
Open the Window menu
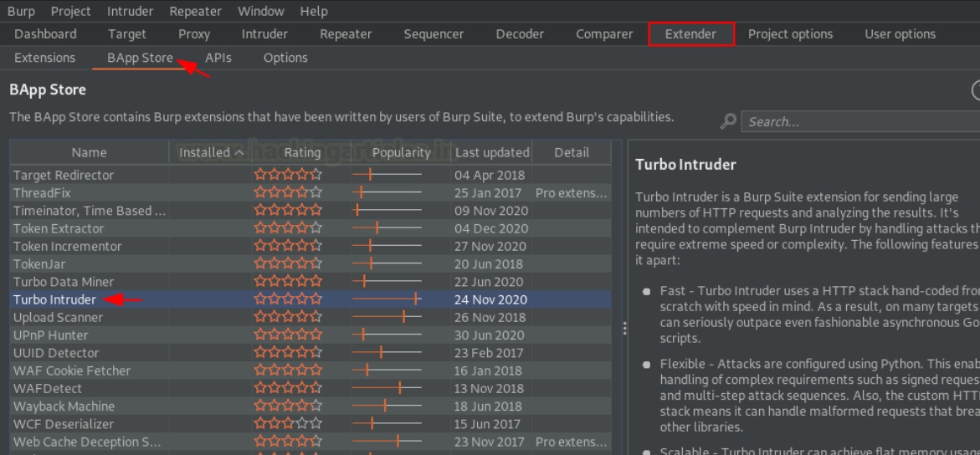point(260,11)
